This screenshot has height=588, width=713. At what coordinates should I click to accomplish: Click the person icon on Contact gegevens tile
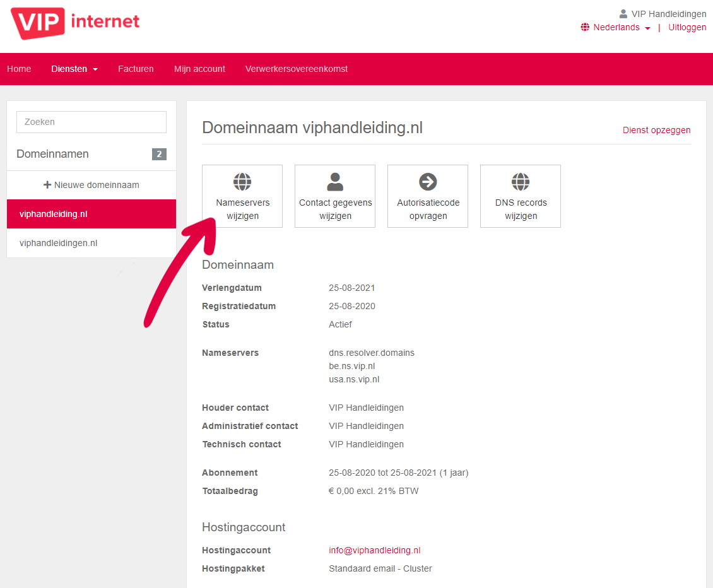pos(335,182)
